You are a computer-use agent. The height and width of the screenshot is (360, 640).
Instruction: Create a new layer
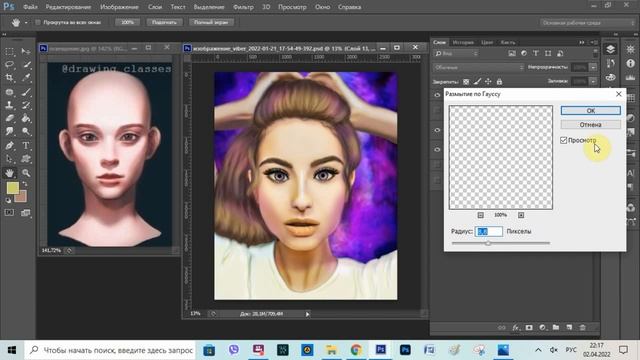pyautogui.click(x=569, y=327)
